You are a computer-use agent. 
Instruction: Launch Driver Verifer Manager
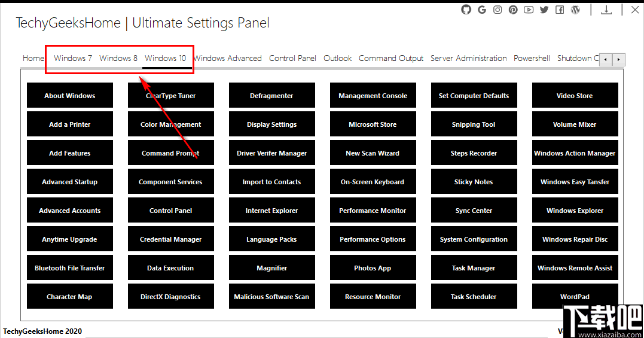(x=272, y=153)
